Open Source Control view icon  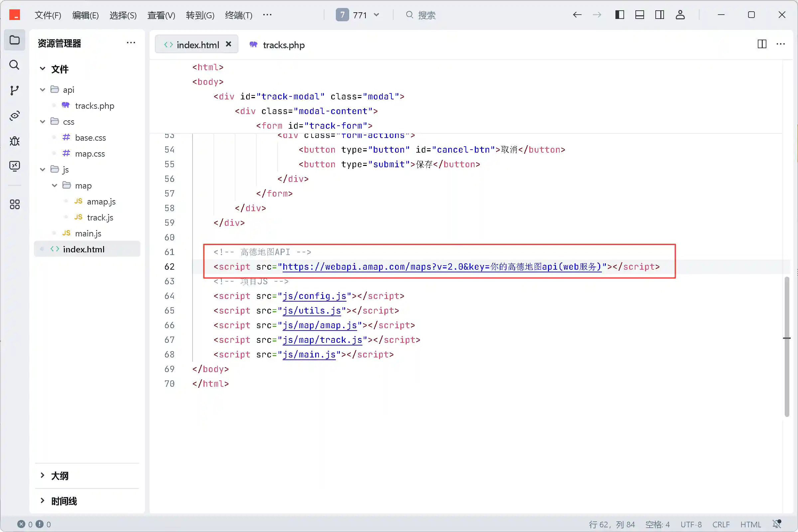[x=14, y=90]
